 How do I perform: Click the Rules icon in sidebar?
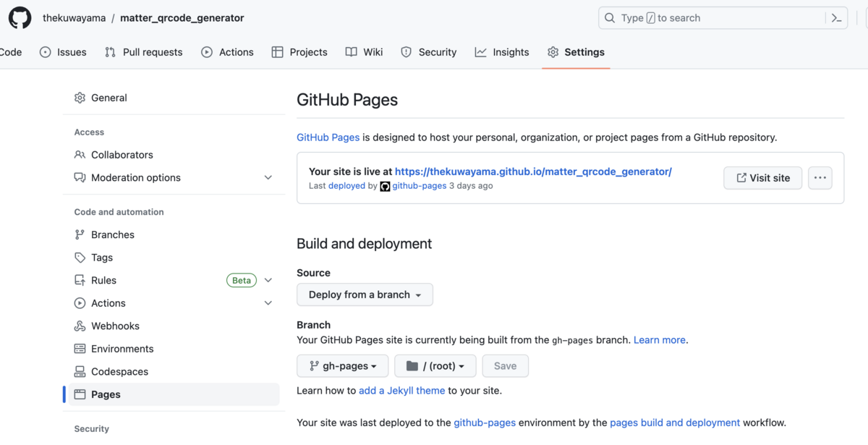tap(80, 280)
